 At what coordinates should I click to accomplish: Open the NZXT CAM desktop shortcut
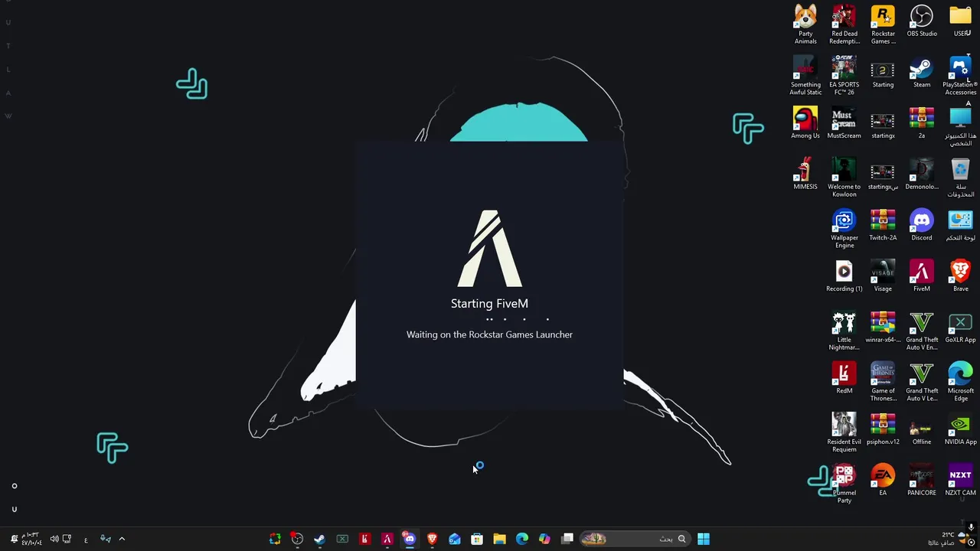[x=960, y=481]
